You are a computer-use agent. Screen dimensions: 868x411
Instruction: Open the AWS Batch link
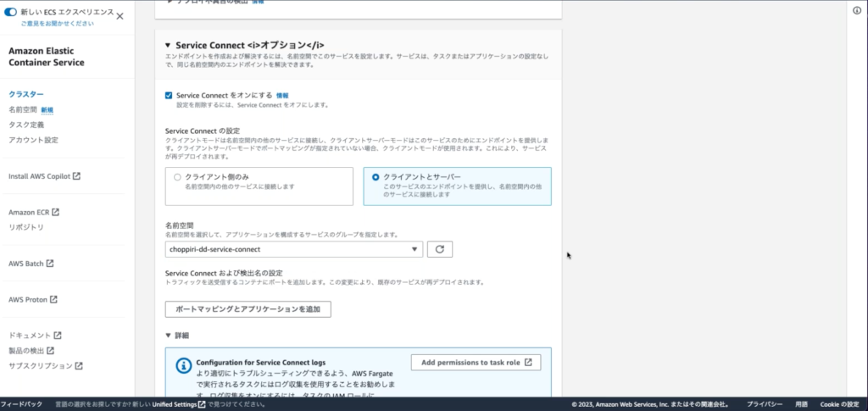coord(25,264)
